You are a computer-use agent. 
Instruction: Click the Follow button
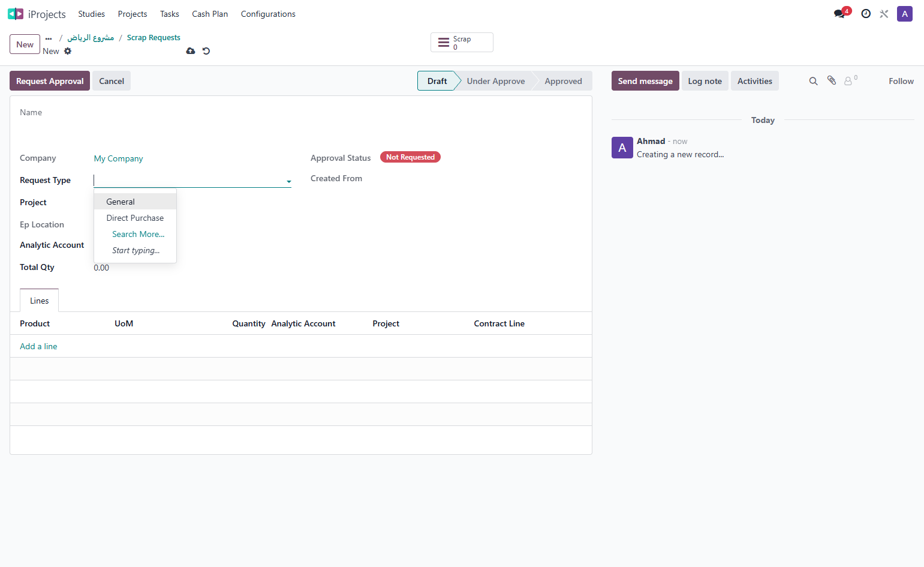(x=901, y=81)
